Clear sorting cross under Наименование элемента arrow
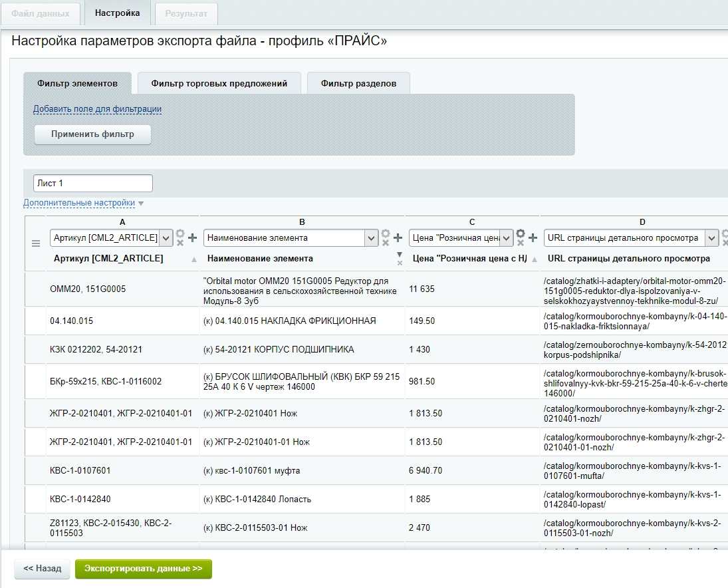Screen dimensions: 728x588 pos(400,263)
